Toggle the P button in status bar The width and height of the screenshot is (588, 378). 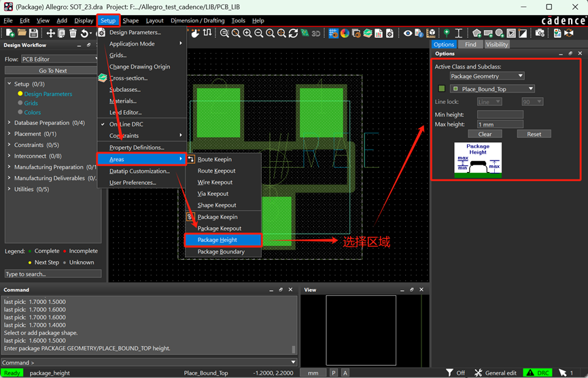click(x=333, y=373)
